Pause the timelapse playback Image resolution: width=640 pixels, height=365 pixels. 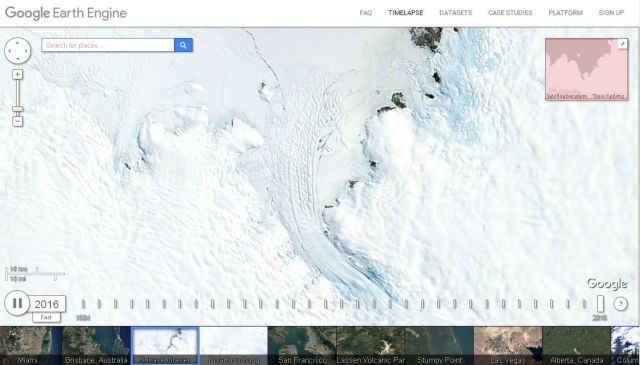pos(17,303)
